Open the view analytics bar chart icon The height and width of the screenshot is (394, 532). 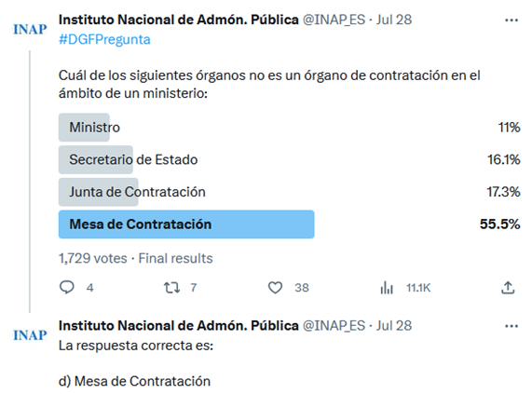point(387,288)
